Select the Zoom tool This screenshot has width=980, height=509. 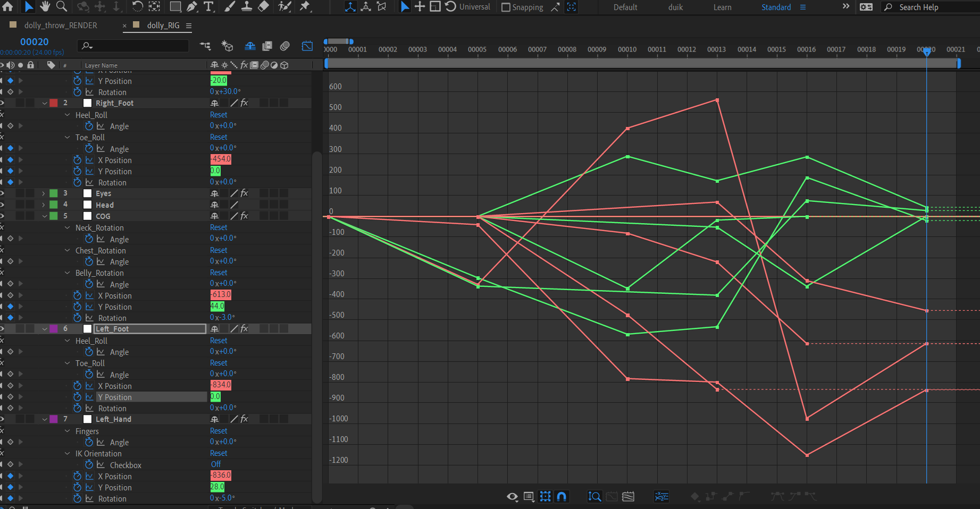(x=62, y=7)
